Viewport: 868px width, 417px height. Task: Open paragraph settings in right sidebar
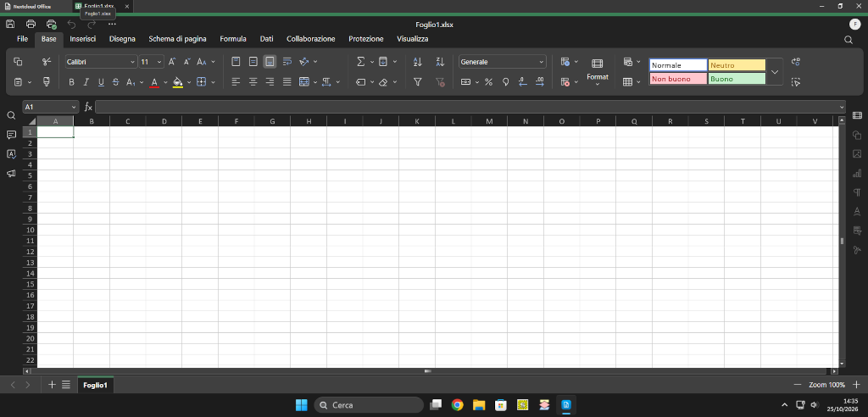pos(857,192)
